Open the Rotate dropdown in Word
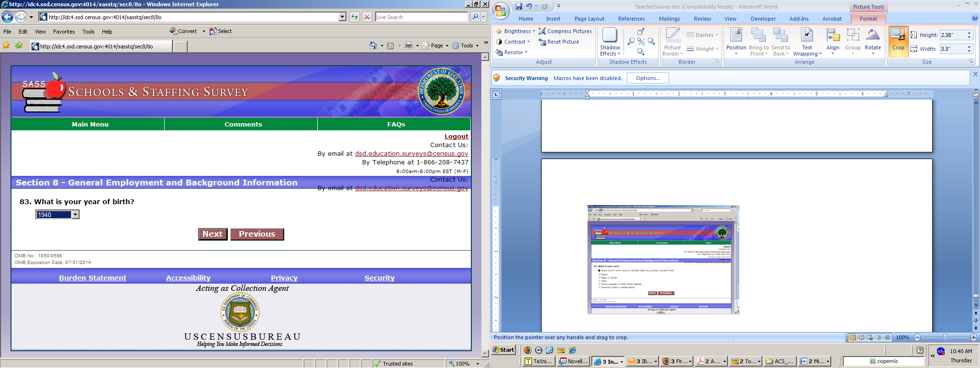This screenshot has width=980, height=368. [x=873, y=42]
